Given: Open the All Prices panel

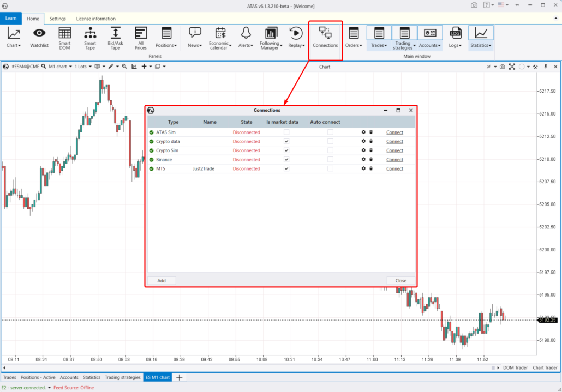Looking at the screenshot, I should click(141, 38).
